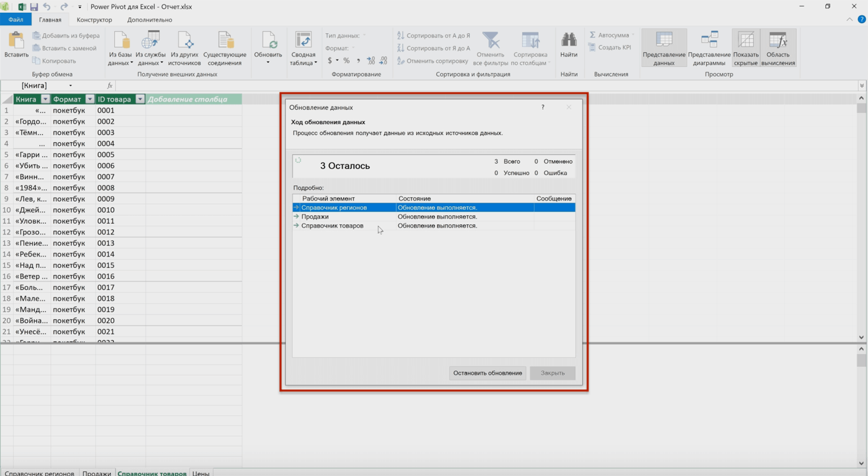This screenshot has width=868, height=476.
Task: Click Создать KPI icon
Action: (x=592, y=47)
